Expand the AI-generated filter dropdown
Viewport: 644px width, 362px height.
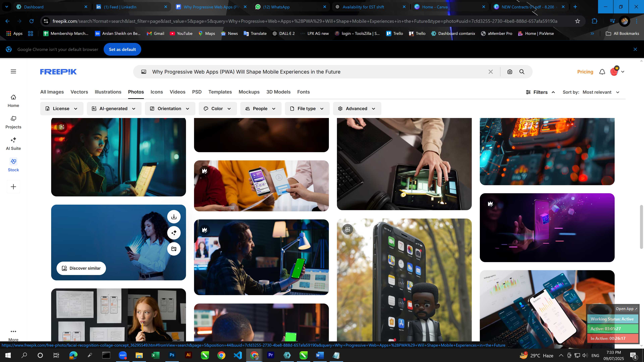coord(114,108)
